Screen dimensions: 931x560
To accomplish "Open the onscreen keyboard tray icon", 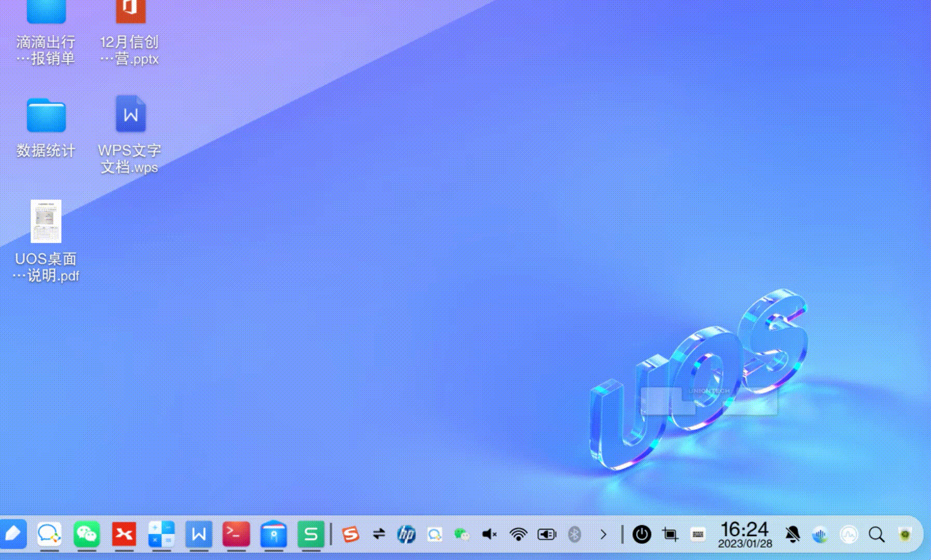I will point(698,534).
